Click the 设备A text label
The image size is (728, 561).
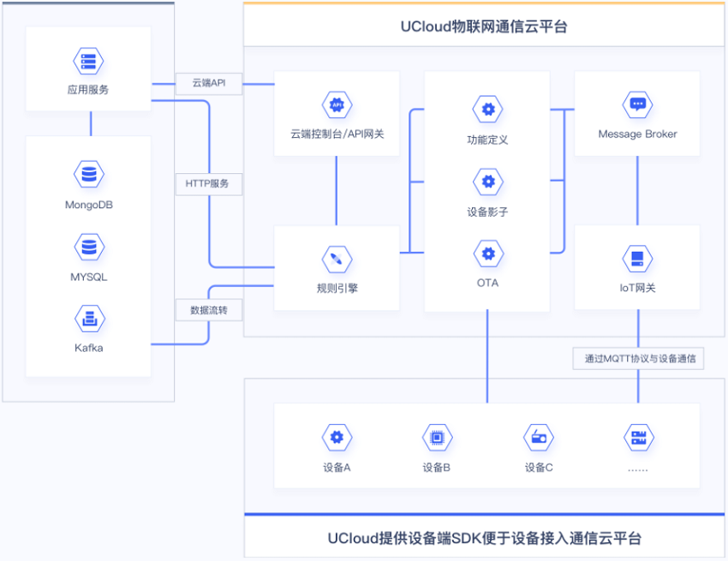(x=337, y=468)
